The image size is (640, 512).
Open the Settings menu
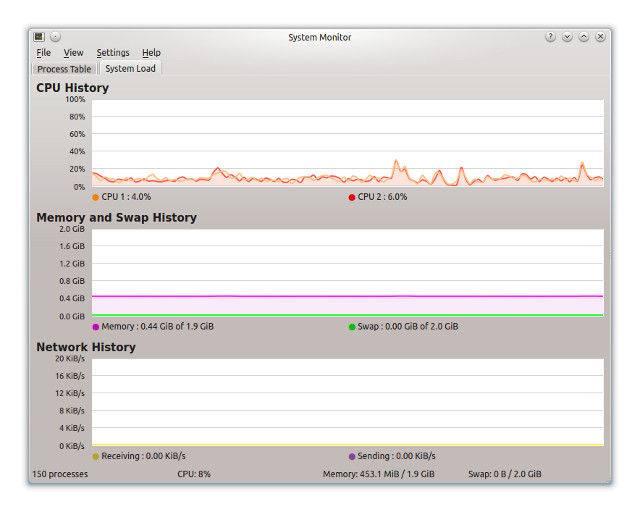(113, 53)
